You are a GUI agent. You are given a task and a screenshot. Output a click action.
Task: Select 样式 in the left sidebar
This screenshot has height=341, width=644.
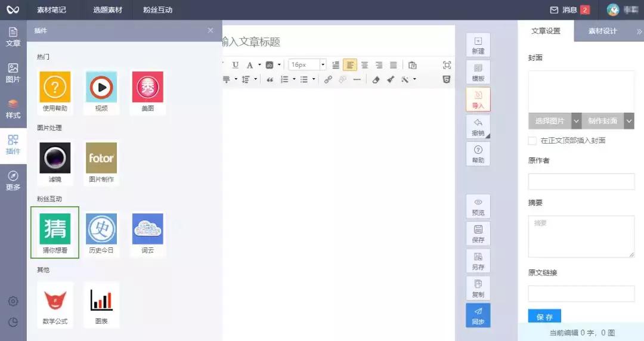tap(13, 109)
